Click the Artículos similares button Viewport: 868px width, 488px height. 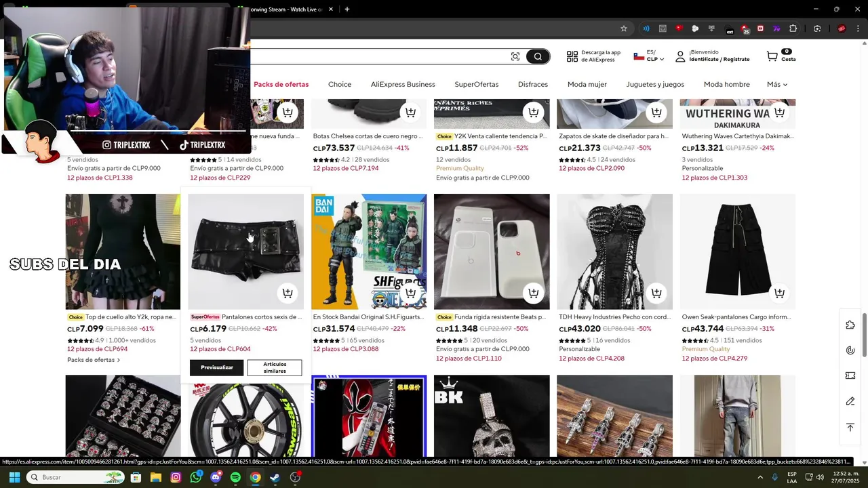point(275,367)
